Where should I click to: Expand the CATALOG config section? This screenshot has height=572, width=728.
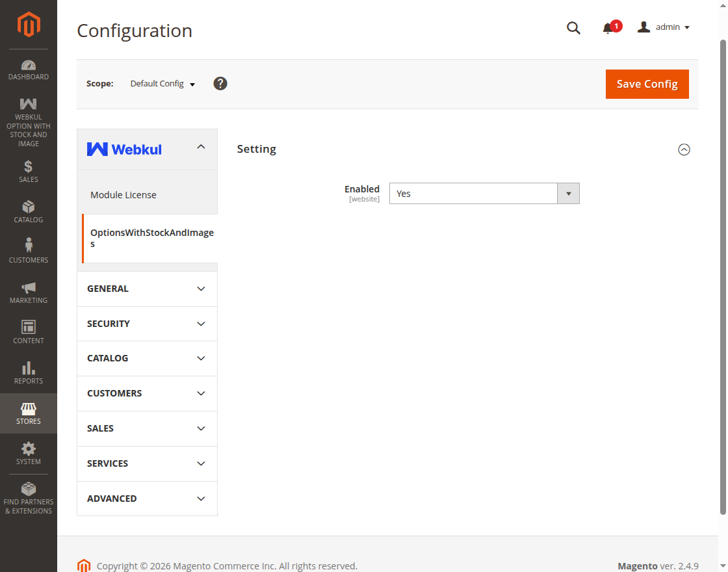pos(147,358)
